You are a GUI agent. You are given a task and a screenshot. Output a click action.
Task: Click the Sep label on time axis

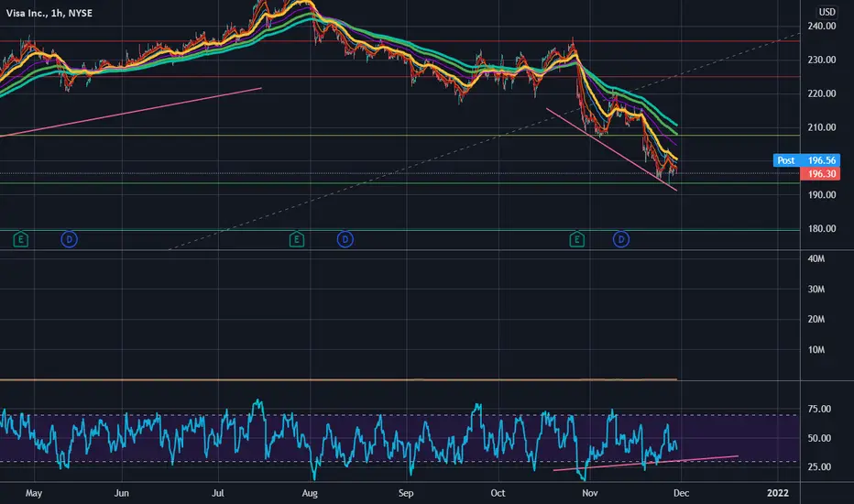pos(406,493)
